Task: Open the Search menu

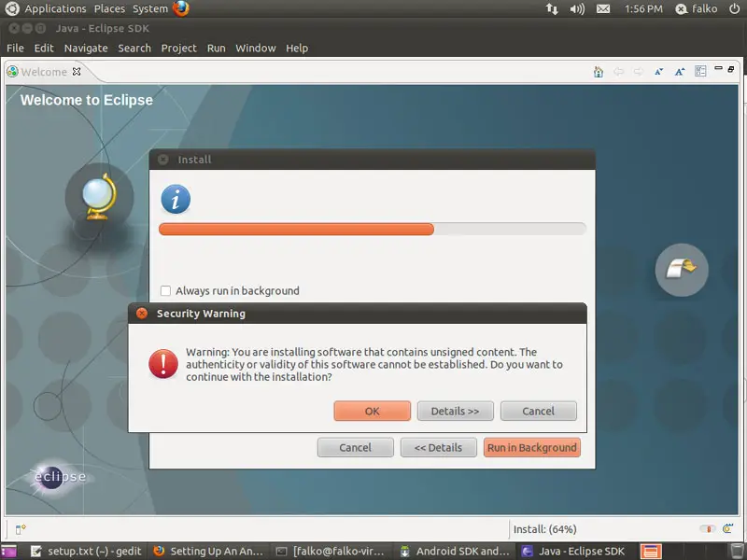Action: pyautogui.click(x=134, y=49)
